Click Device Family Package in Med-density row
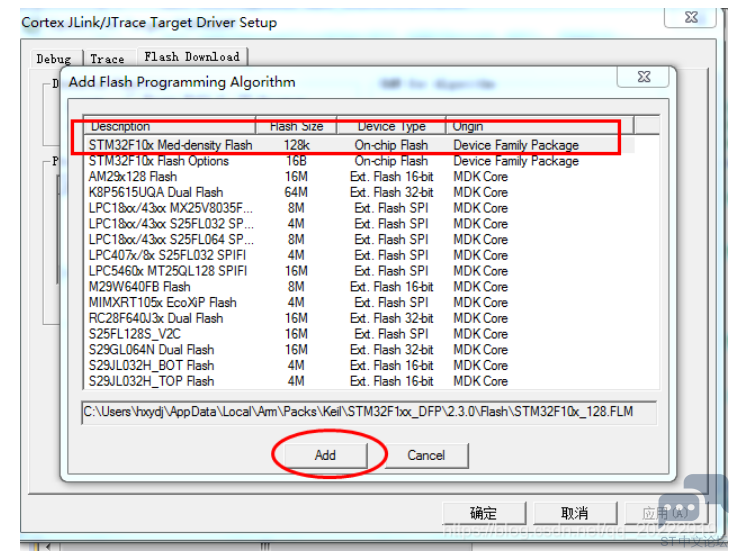This screenshot has width=737, height=557. (516, 145)
